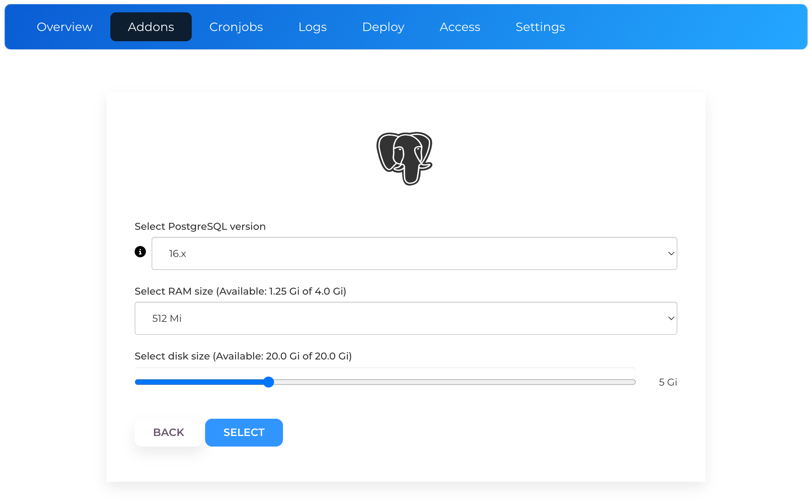Open the Logs tab
The image size is (812, 504).
click(x=313, y=27)
